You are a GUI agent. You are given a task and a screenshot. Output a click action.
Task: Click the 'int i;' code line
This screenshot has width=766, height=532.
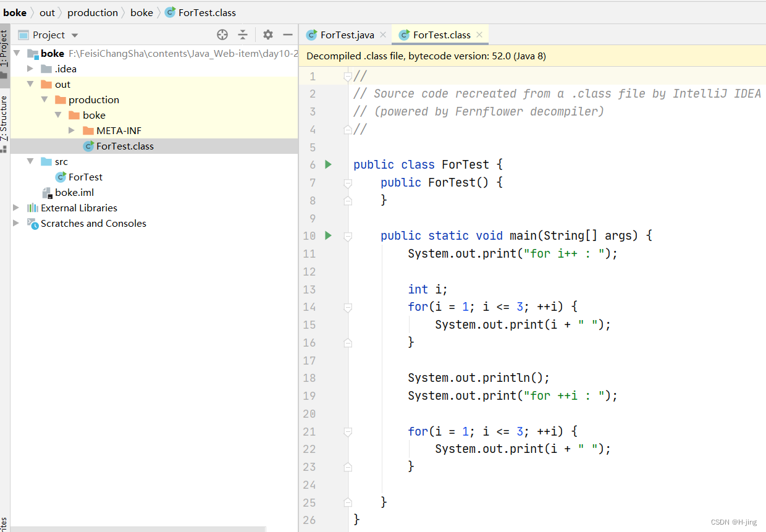[427, 289]
